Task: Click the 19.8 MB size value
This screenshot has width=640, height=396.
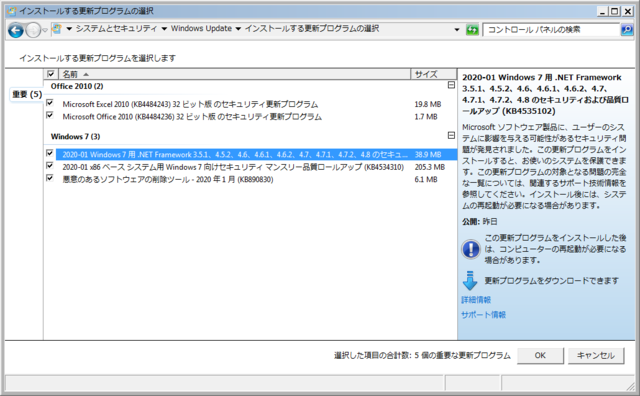Action: [x=428, y=104]
